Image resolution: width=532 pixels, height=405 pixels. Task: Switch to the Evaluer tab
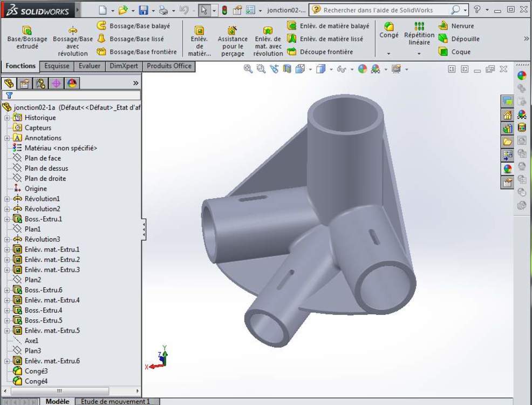click(90, 66)
